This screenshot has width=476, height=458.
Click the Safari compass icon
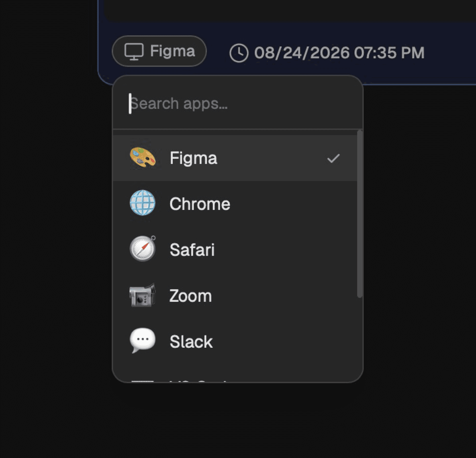pos(143,249)
